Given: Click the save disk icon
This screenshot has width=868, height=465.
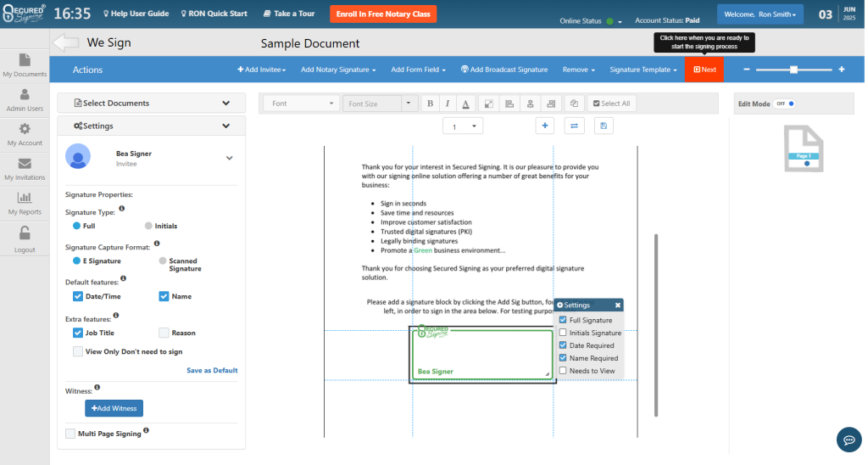Looking at the screenshot, I should (x=603, y=126).
